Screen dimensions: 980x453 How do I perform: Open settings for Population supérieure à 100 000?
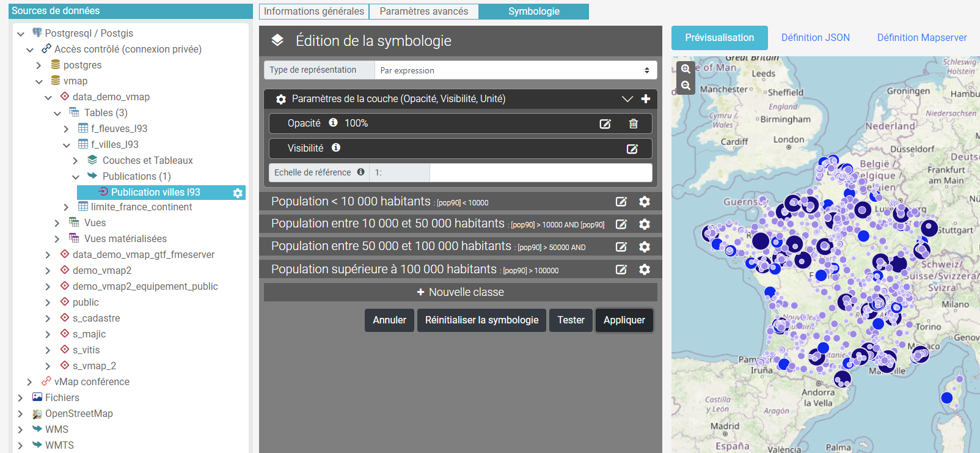645,270
